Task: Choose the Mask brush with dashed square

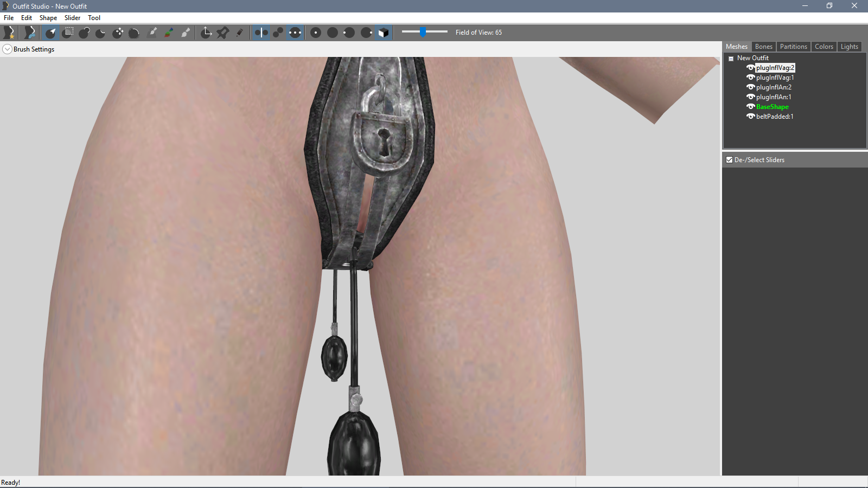Action: tap(68, 33)
